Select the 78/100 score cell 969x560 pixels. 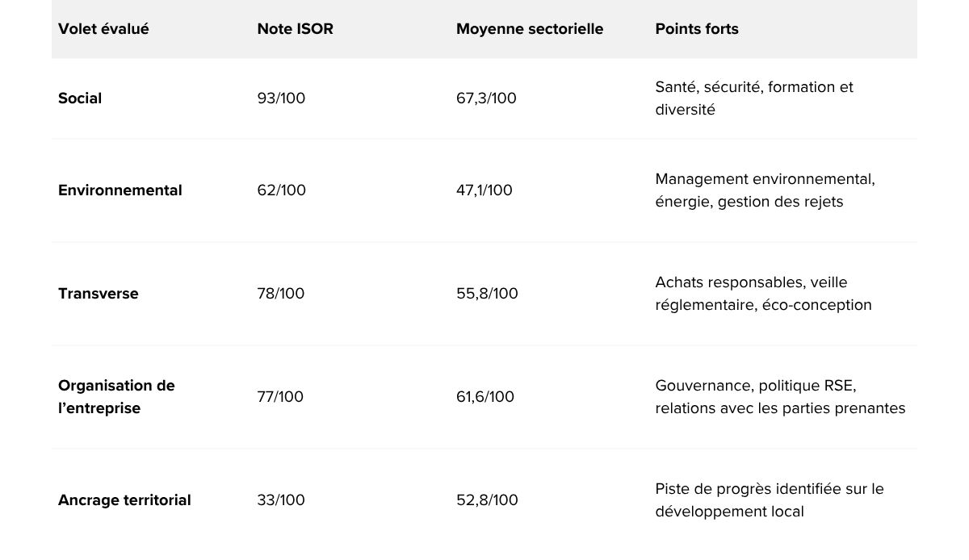tap(281, 294)
